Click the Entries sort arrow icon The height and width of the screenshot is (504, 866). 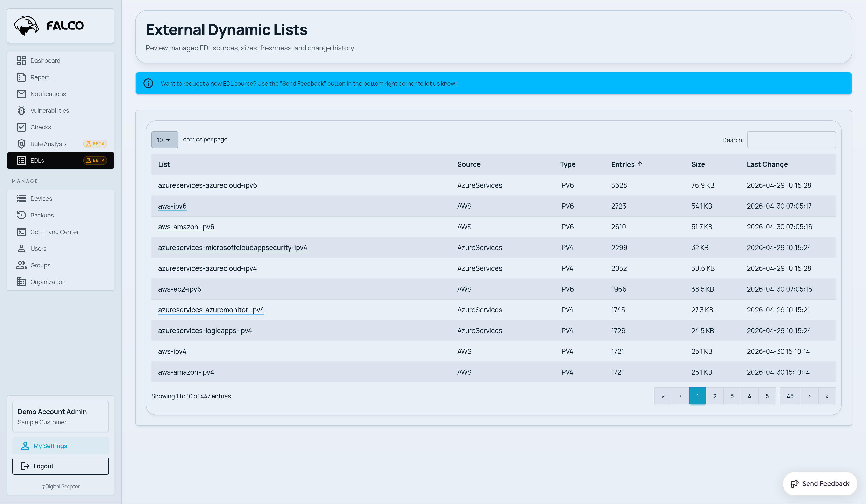640,164
